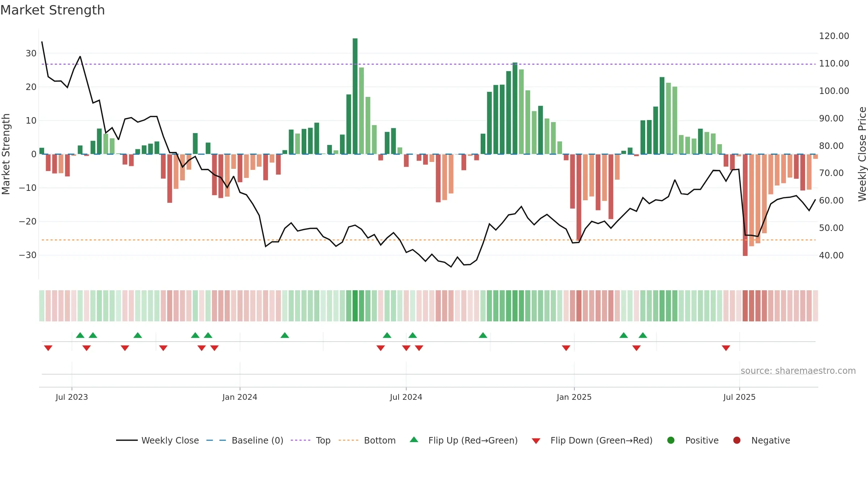Click the Flip Down red triangle legend icon

[536, 441]
